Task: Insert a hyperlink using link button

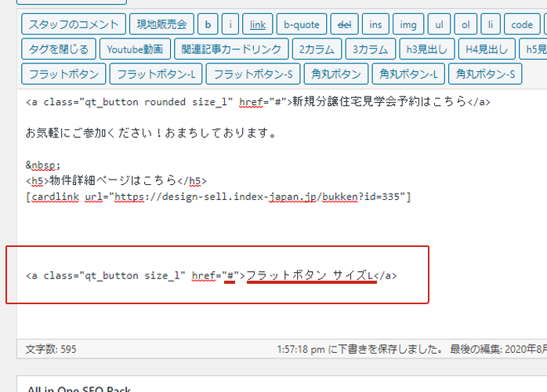Action: pyautogui.click(x=257, y=24)
